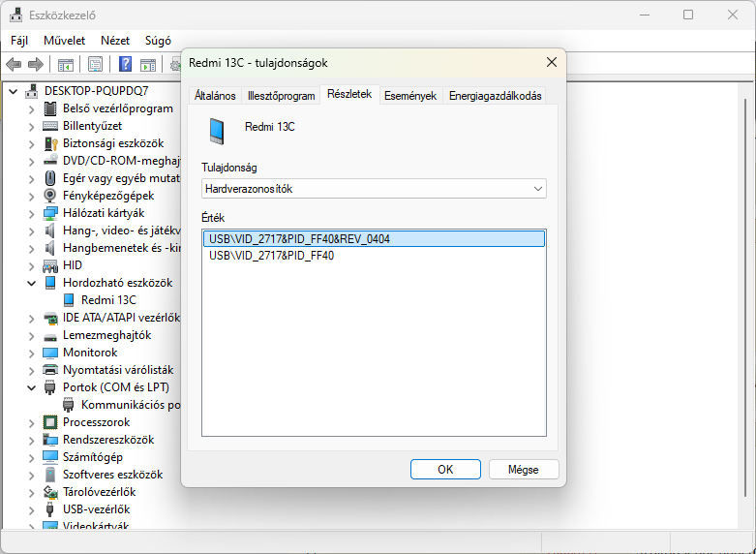Click the Belső vezérlőprogram chip icon

(50, 108)
